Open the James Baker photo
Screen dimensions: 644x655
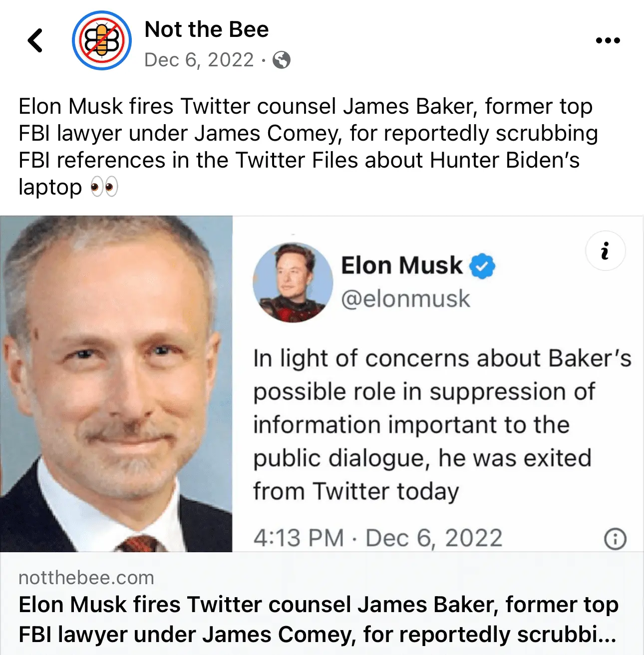pos(116,384)
